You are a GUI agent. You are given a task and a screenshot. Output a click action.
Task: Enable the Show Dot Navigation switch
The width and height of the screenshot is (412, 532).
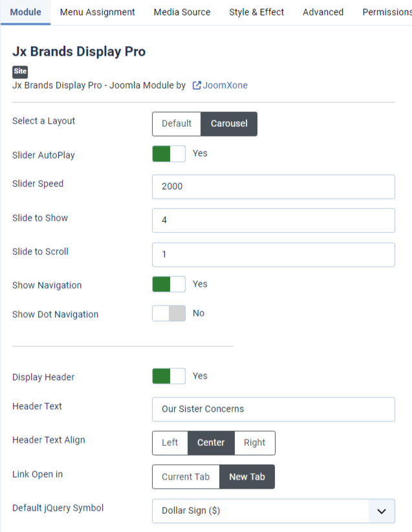(x=169, y=313)
